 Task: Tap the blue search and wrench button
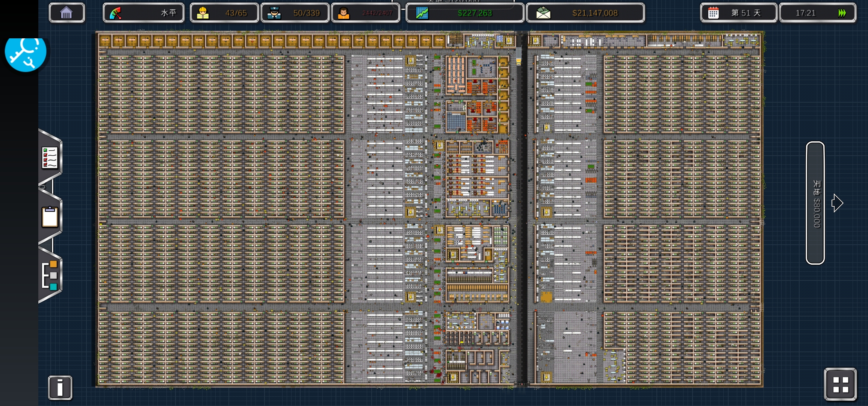[x=25, y=53]
